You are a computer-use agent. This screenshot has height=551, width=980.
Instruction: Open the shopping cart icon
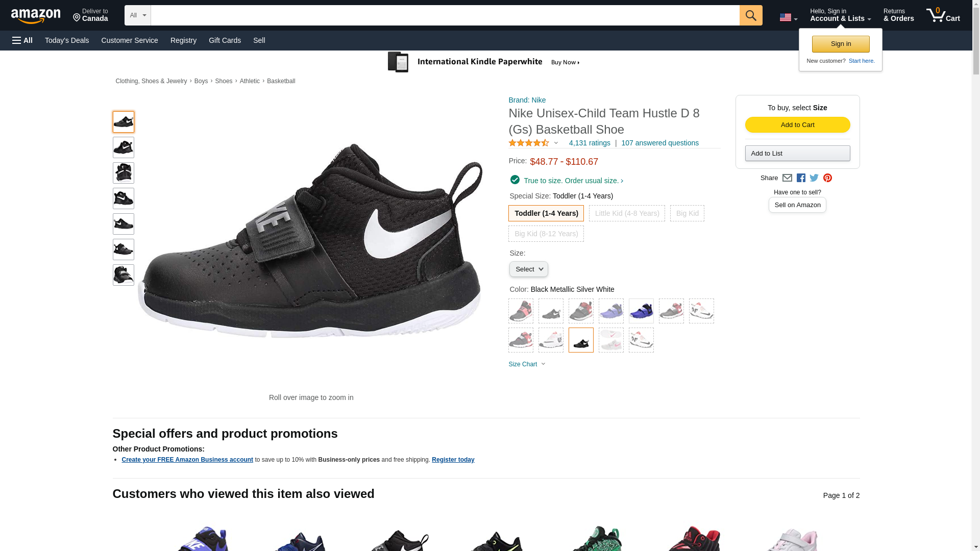(943, 15)
